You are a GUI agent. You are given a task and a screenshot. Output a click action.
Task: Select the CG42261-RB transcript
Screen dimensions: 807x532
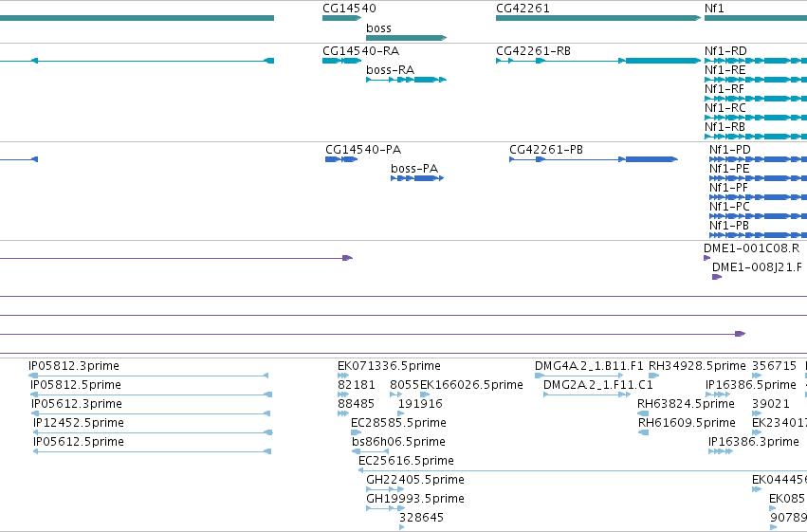598,61
